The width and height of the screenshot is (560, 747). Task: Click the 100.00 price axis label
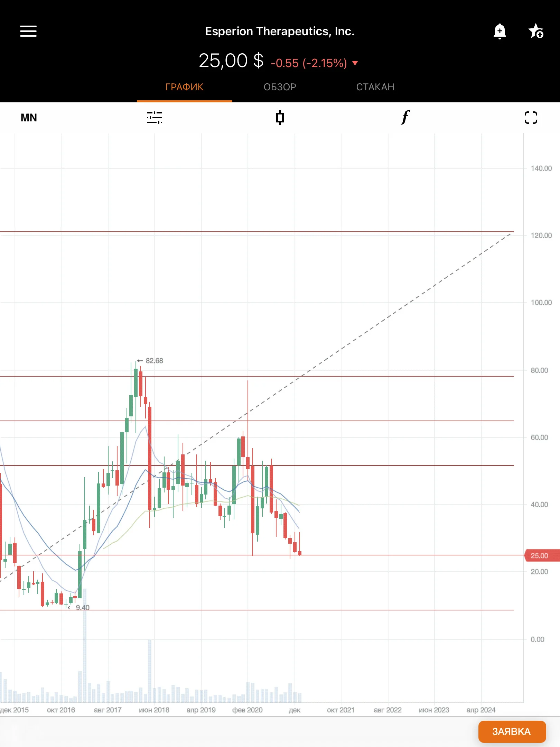pyautogui.click(x=541, y=303)
